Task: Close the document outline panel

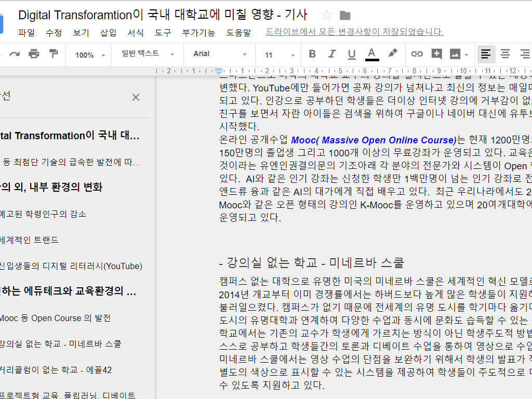Action: coord(136,97)
